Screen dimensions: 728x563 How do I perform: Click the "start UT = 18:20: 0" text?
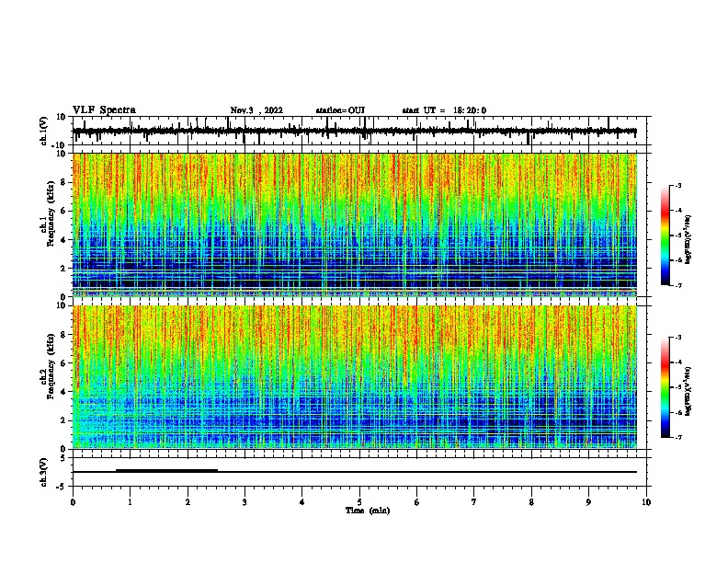(444, 110)
